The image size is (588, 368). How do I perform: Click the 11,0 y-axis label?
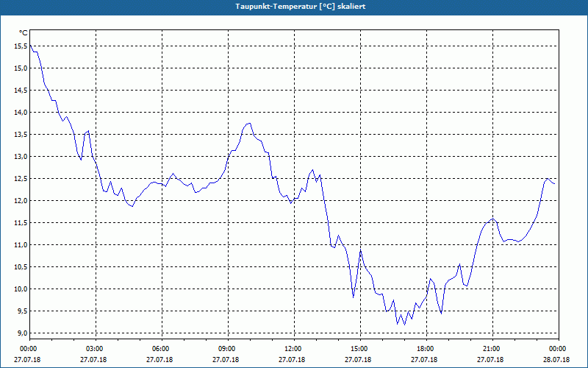(x=21, y=245)
